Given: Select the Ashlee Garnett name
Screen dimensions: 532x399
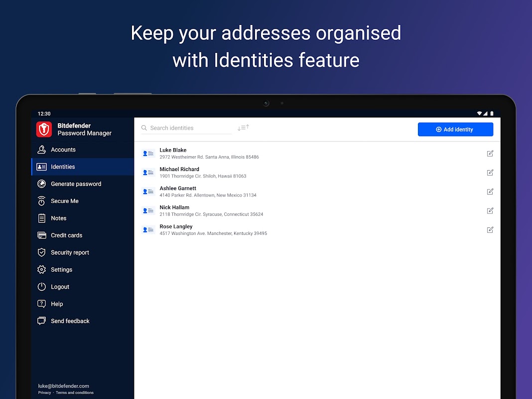Looking at the screenshot, I should (x=178, y=188).
